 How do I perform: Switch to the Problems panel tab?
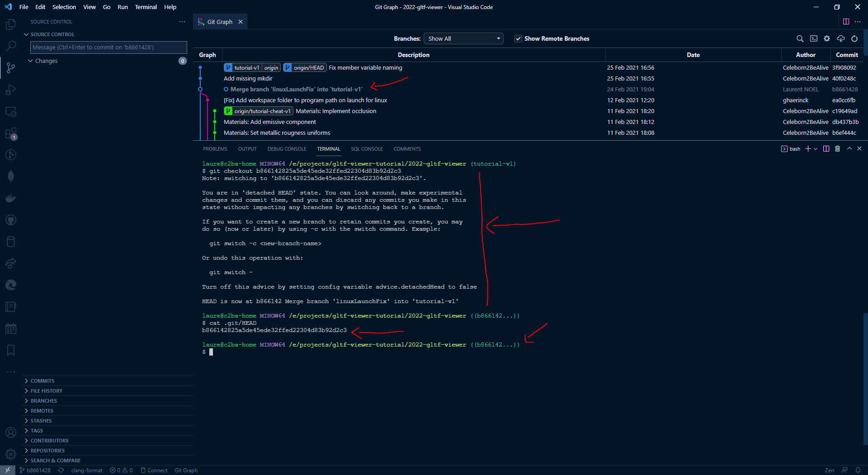point(215,149)
